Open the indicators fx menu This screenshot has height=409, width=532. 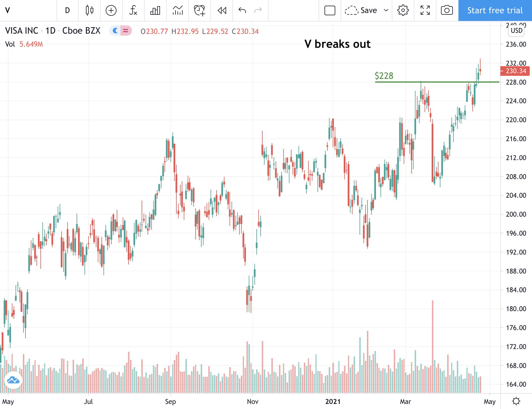133,10
